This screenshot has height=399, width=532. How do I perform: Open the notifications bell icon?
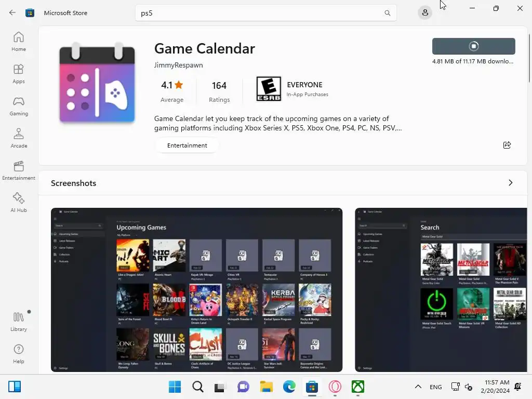tap(518, 387)
